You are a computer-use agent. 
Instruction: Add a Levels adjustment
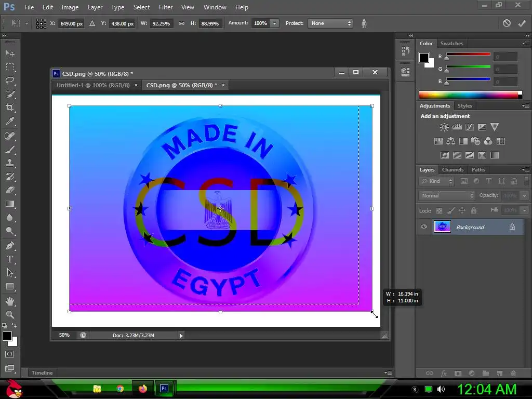pos(457,127)
